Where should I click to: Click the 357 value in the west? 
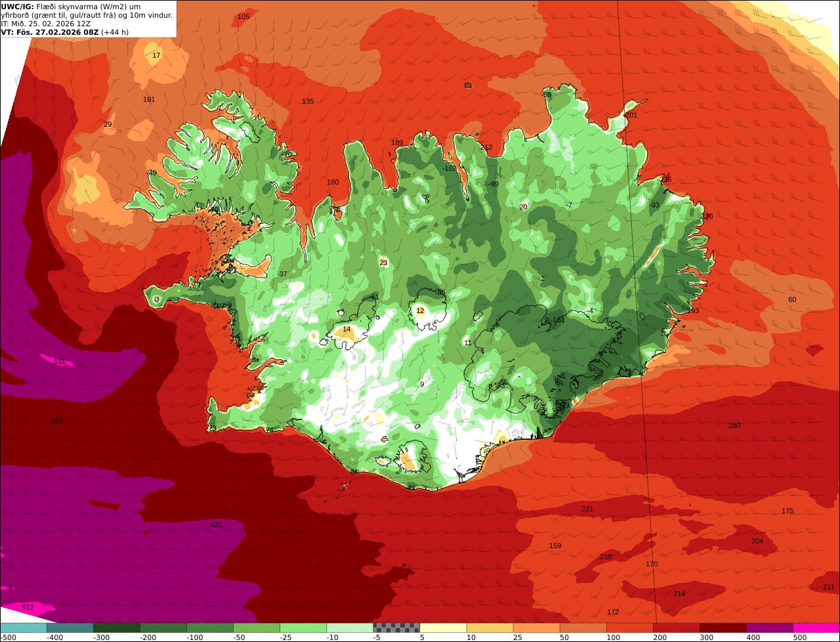coord(57,421)
